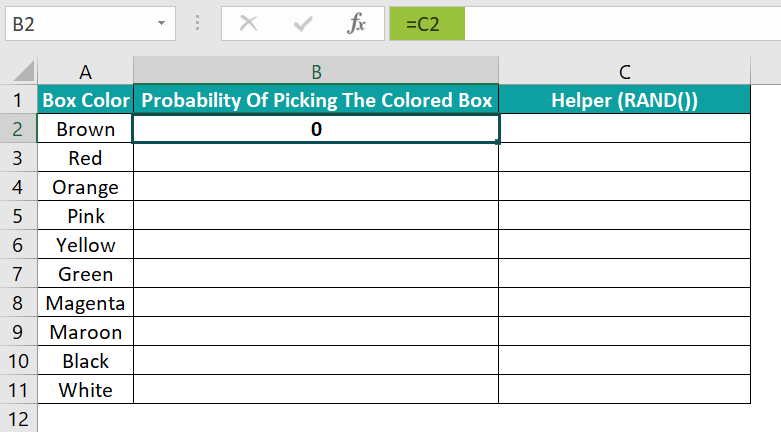Select row 5 header

point(18,215)
